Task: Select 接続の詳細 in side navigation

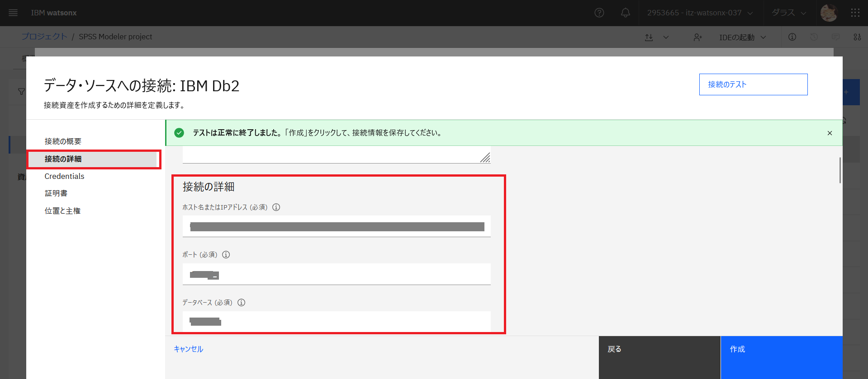Action: (93, 159)
